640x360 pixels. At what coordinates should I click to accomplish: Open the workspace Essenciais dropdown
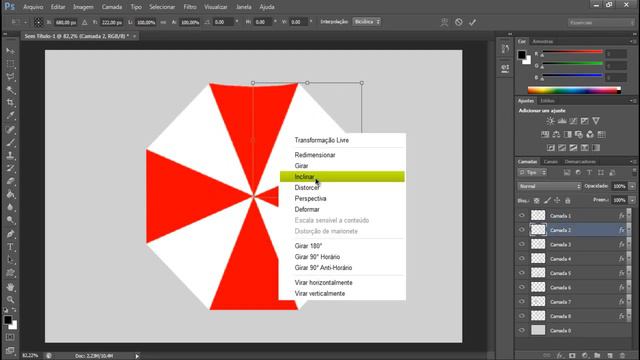point(601,22)
